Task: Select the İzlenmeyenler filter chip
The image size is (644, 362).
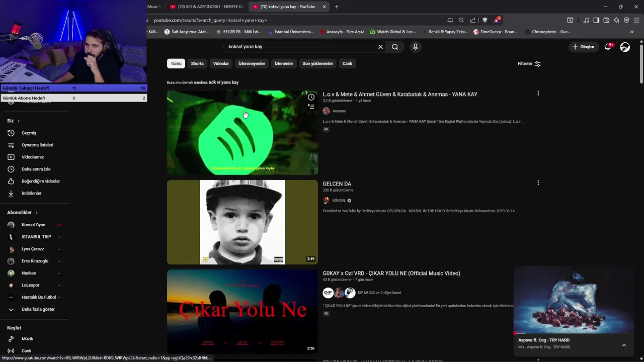Action: pyautogui.click(x=252, y=63)
